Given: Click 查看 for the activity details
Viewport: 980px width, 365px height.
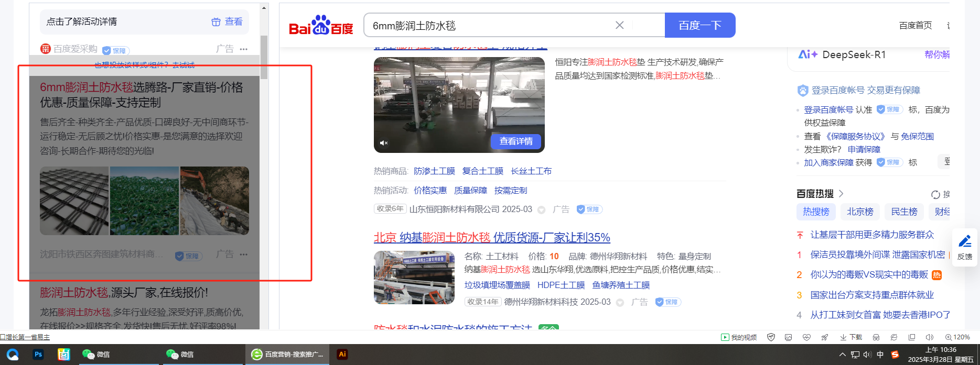Looking at the screenshot, I should [x=227, y=22].
